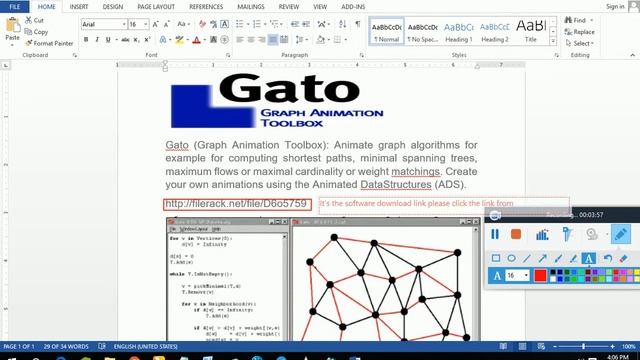The width and height of the screenshot is (640, 360).
Task: Click the Increase Indent icon
Action: (x=306, y=24)
